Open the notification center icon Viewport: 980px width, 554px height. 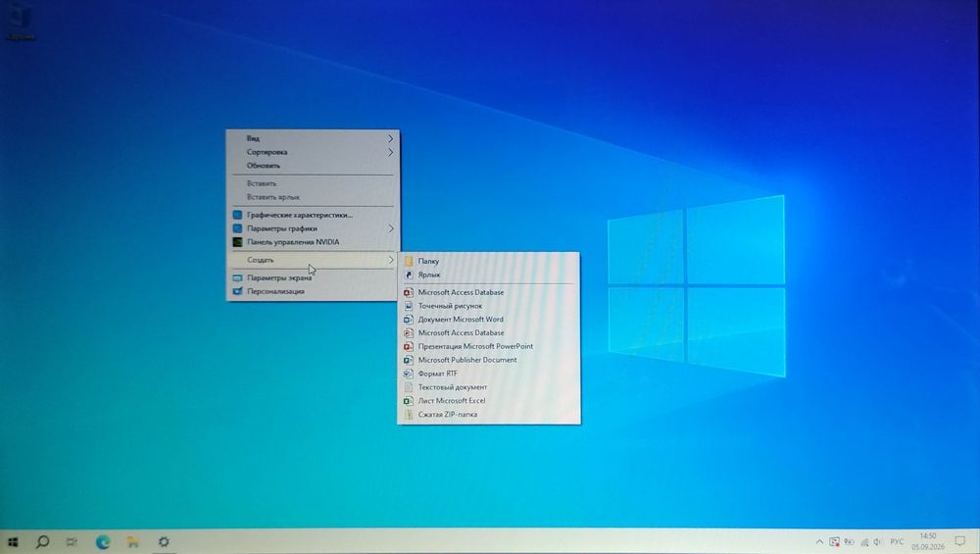[960, 541]
